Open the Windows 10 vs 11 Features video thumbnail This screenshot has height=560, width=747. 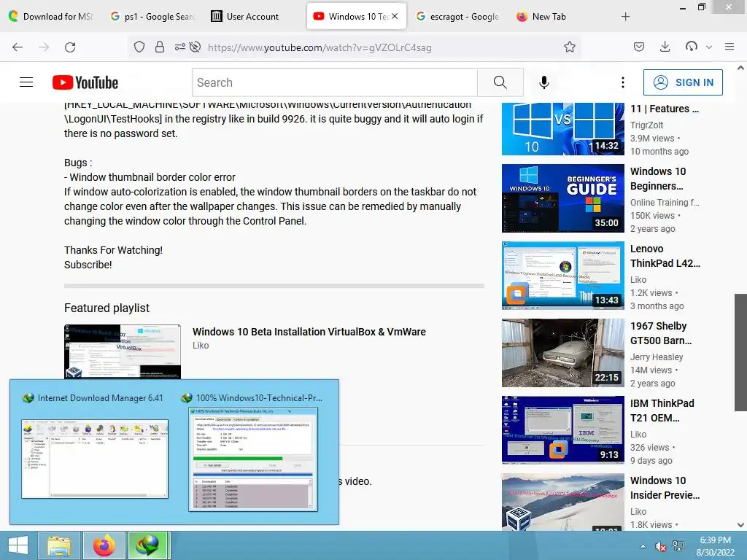pos(562,128)
